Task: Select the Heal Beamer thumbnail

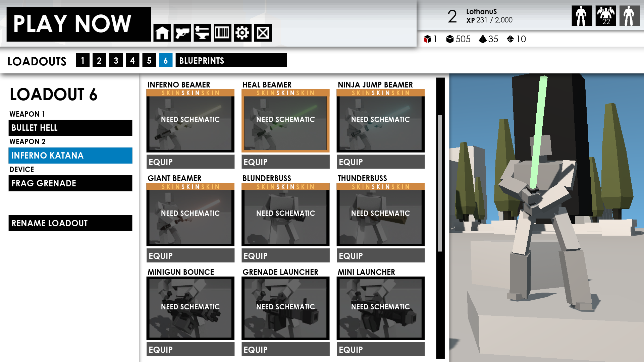Action: 285,123
